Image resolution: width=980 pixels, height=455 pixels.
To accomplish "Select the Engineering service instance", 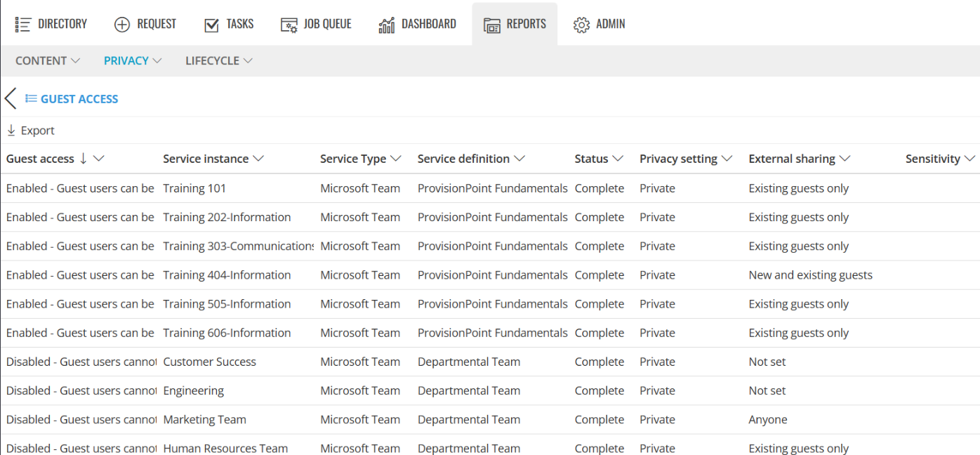I will 193,390.
